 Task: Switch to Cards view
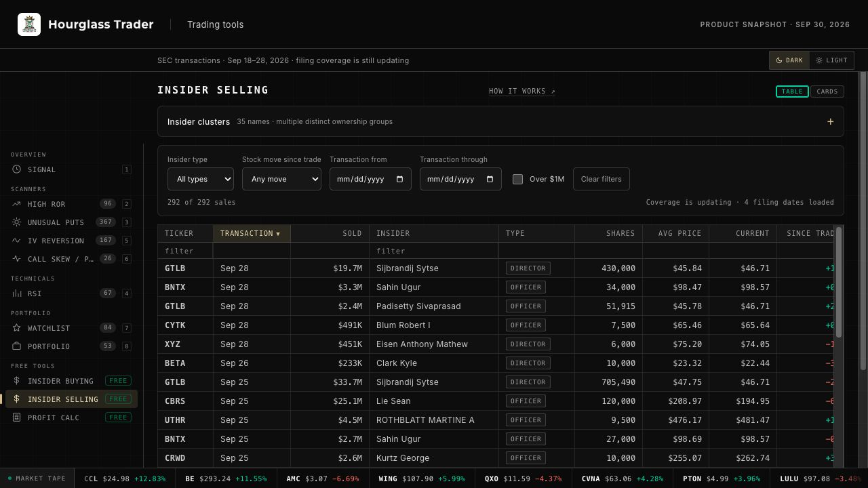(x=827, y=91)
